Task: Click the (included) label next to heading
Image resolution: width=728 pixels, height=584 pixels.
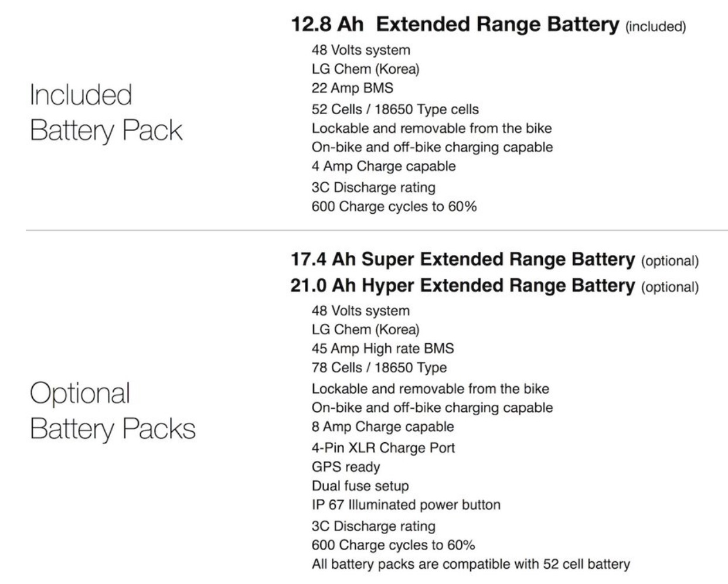Action: point(656,26)
